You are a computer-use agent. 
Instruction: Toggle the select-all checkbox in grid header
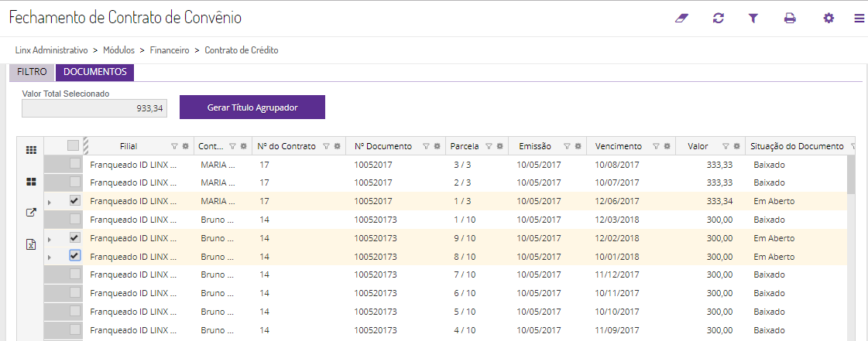pos(73,145)
